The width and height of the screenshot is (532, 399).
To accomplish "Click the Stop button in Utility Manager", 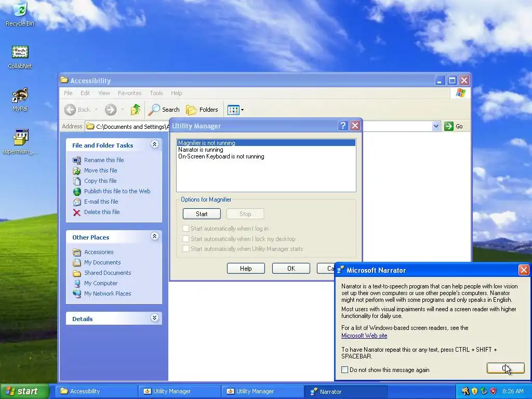I will point(245,214).
